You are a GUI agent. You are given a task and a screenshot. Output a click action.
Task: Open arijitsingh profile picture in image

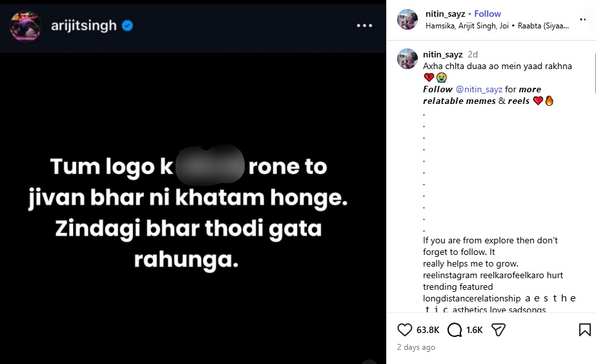pos(25,25)
